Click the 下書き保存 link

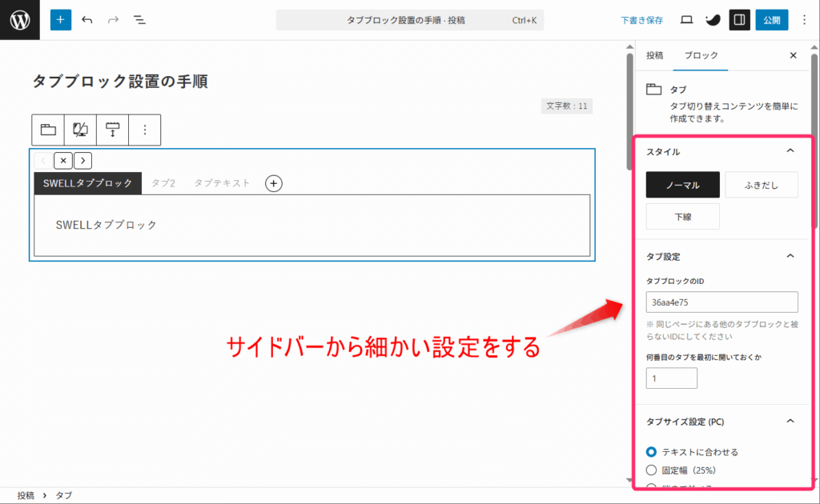[x=641, y=20]
